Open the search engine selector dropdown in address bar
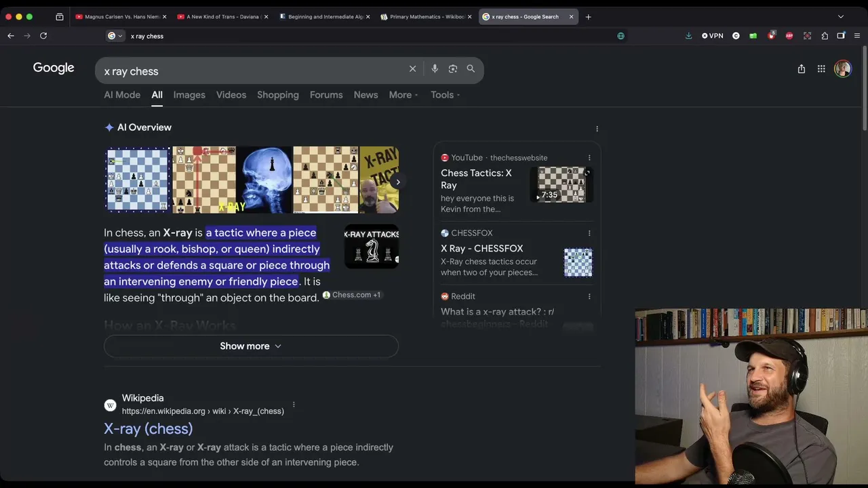868x488 pixels. pyautogui.click(x=115, y=36)
